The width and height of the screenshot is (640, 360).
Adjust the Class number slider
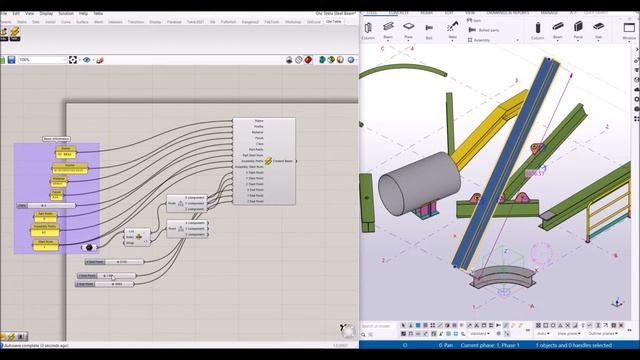point(46,206)
